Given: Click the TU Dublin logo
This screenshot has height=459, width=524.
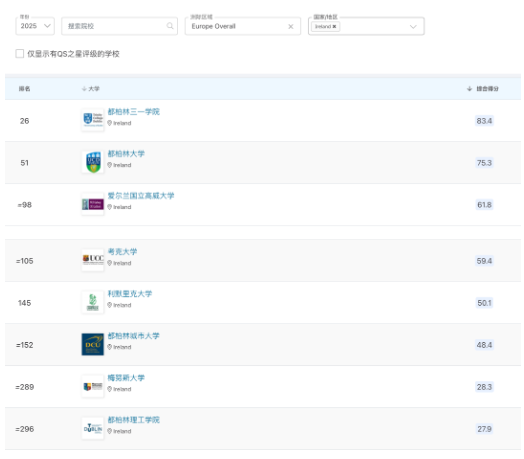Looking at the screenshot, I should 93,428.
